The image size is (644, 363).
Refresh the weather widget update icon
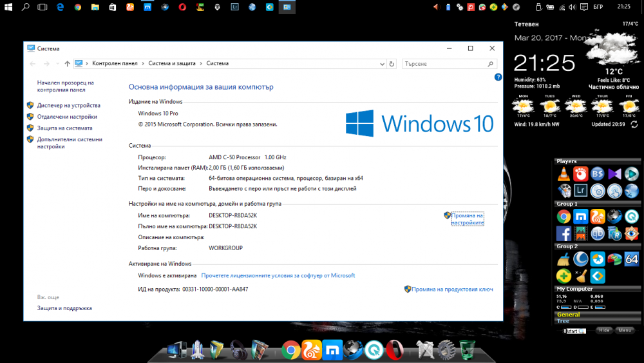[x=634, y=124]
